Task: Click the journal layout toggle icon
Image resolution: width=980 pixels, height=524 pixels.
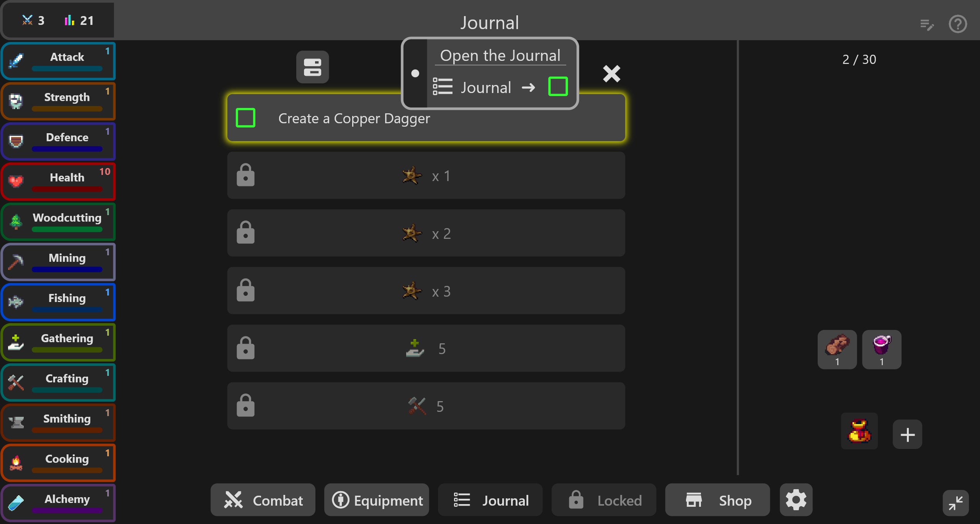Action: coord(312,67)
